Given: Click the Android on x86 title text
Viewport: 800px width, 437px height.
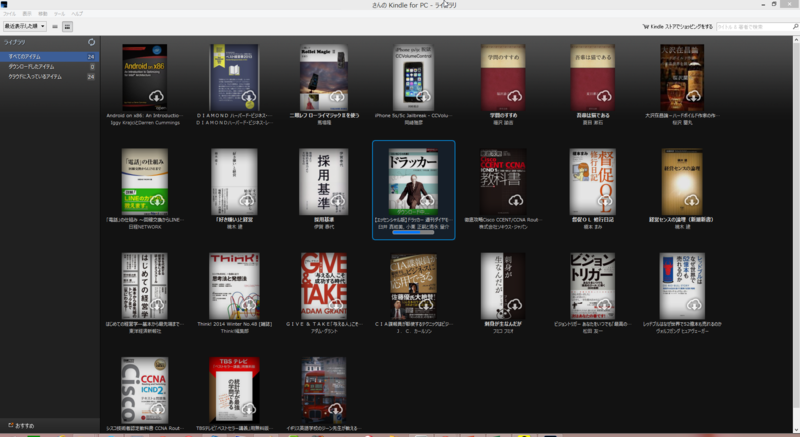Looking at the screenshot, I should (x=145, y=116).
